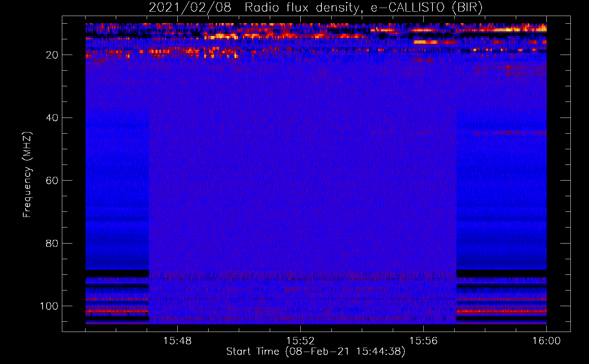
Task: Click the 'Frequency (MHZ)' axis label
Action: [27, 175]
